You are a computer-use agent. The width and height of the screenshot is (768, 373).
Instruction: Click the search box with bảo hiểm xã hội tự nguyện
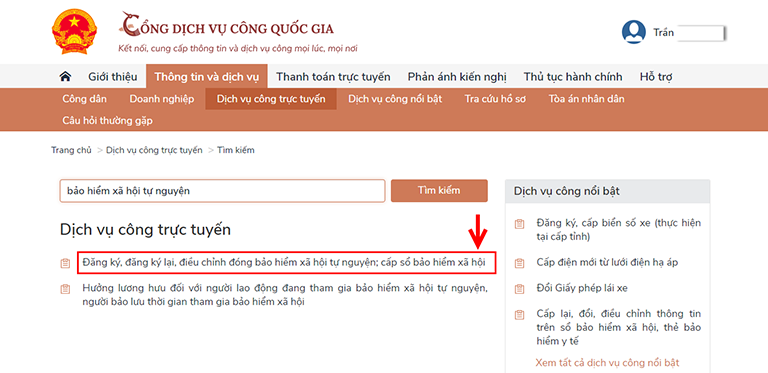[222, 191]
